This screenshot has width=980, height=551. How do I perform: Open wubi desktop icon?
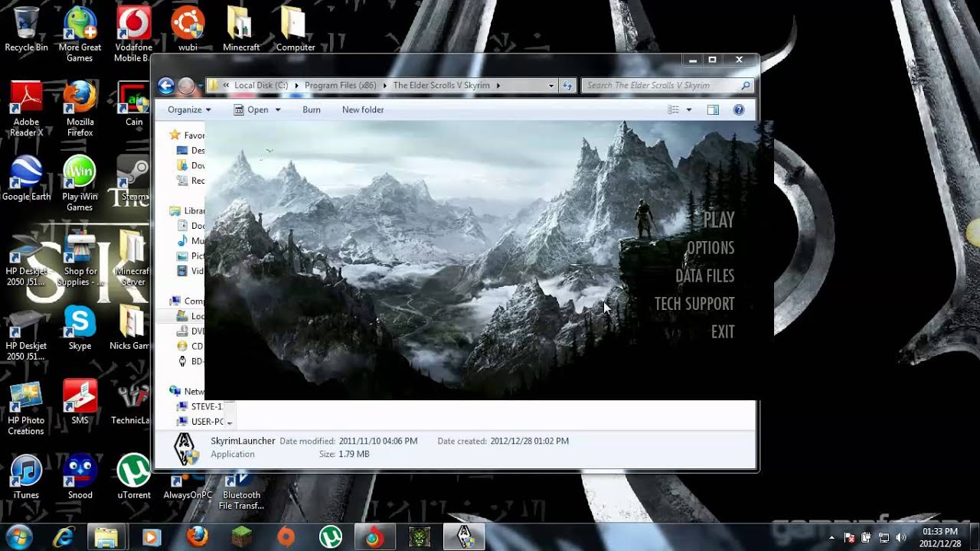point(188,31)
